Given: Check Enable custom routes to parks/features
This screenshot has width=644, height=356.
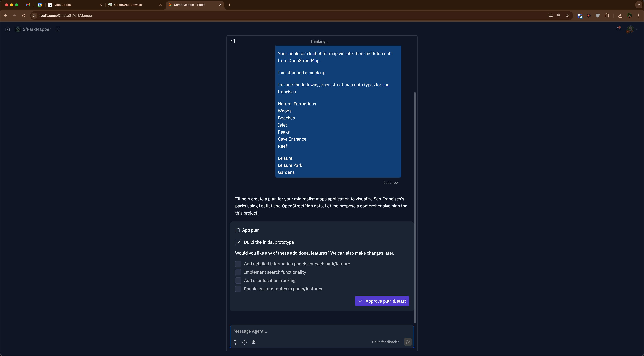Looking at the screenshot, I should 238,289.
